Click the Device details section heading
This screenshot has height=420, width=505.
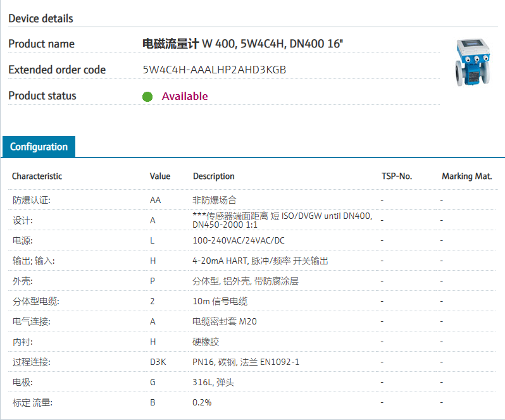click(41, 19)
